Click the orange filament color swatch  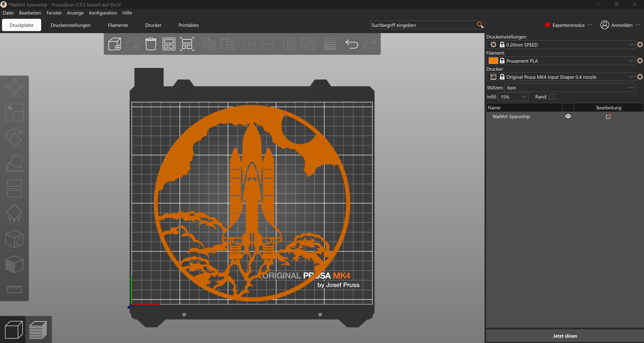tap(493, 61)
